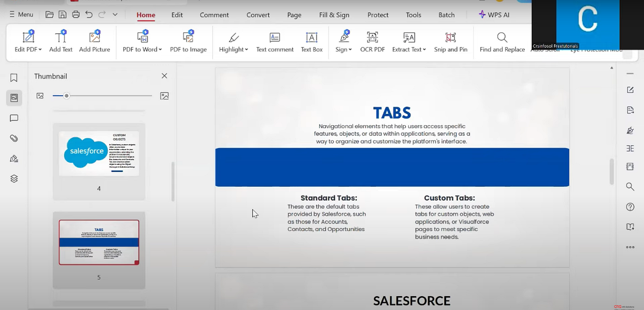The image size is (644, 310).
Task: Click the book bookmark icon in right sidebar
Action: [x=630, y=227]
